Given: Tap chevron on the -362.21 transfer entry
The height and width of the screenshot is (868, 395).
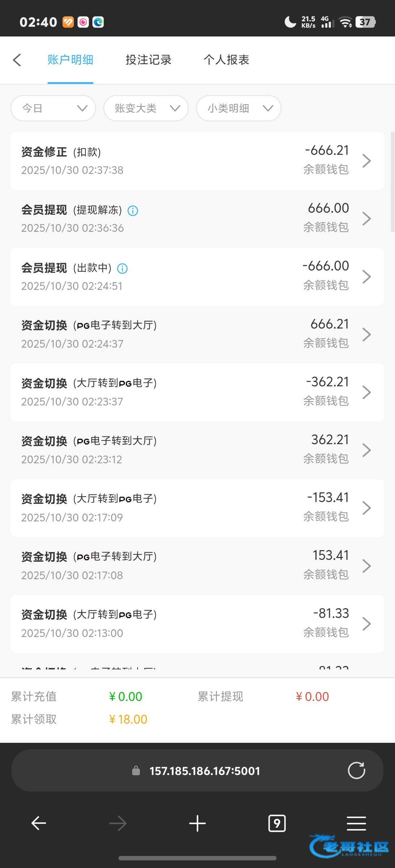Looking at the screenshot, I should pos(366,392).
